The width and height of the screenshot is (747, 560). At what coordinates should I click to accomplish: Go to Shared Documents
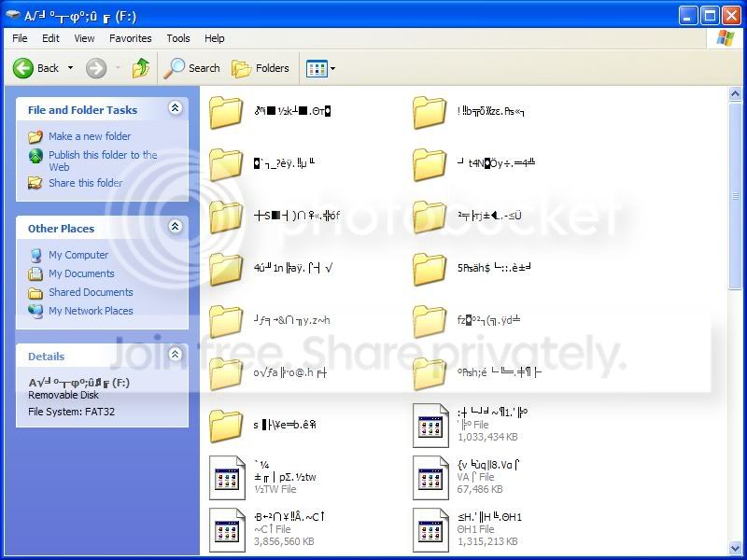[91, 292]
